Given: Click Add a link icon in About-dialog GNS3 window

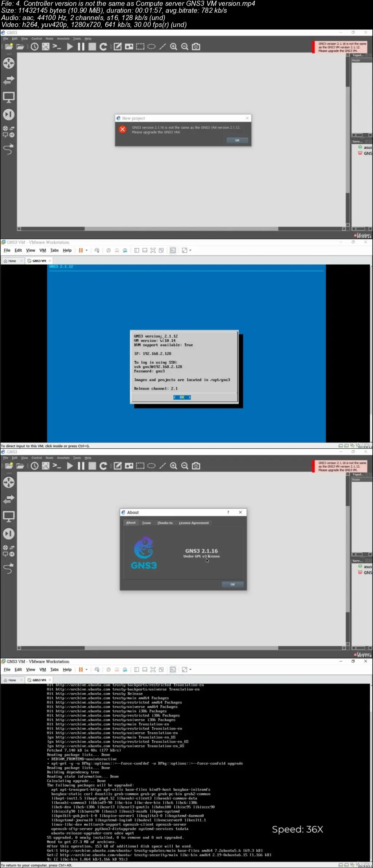Looking at the screenshot, I should tap(9, 568).
